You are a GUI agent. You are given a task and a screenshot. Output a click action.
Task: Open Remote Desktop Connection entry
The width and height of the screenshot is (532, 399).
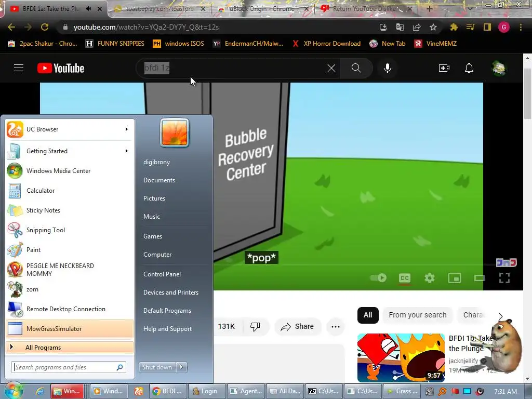[x=70, y=309]
